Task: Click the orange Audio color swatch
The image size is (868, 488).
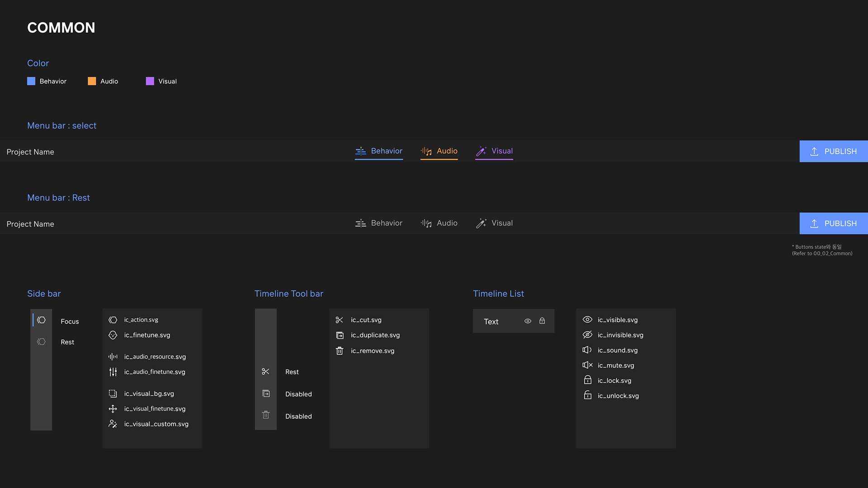Action: click(x=92, y=81)
